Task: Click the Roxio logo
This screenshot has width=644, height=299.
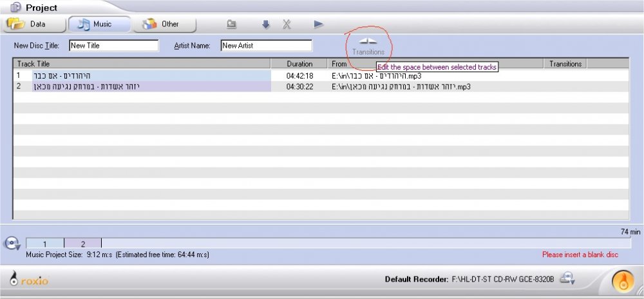Action: [x=29, y=279]
